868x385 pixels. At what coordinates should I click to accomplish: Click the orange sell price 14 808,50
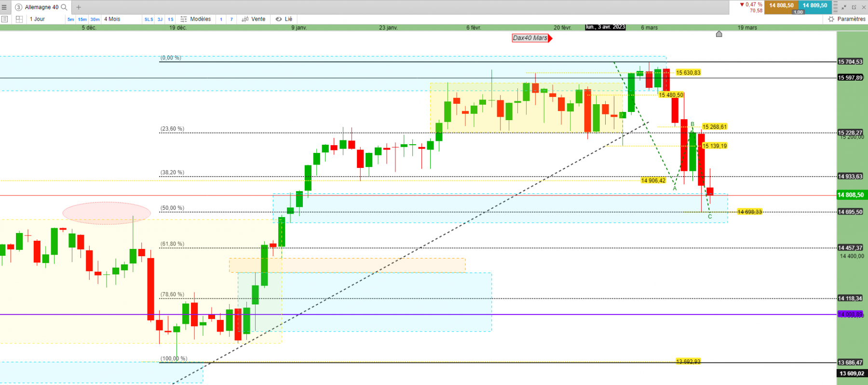click(781, 6)
